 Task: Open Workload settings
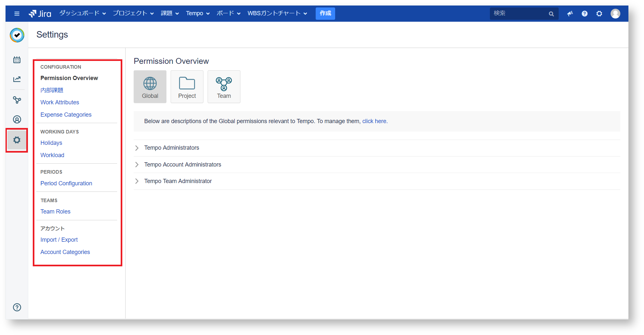coord(52,155)
